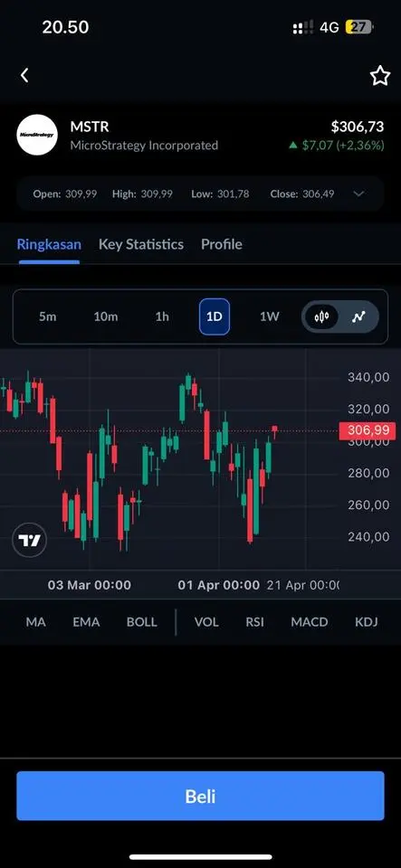Open the TradingView logo badge

29,540
